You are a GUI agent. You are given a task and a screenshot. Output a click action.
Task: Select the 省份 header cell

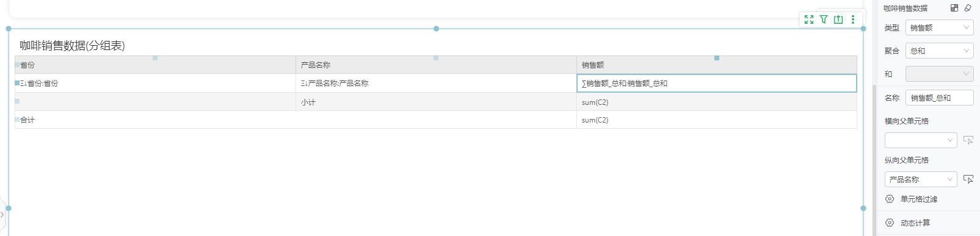point(155,65)
